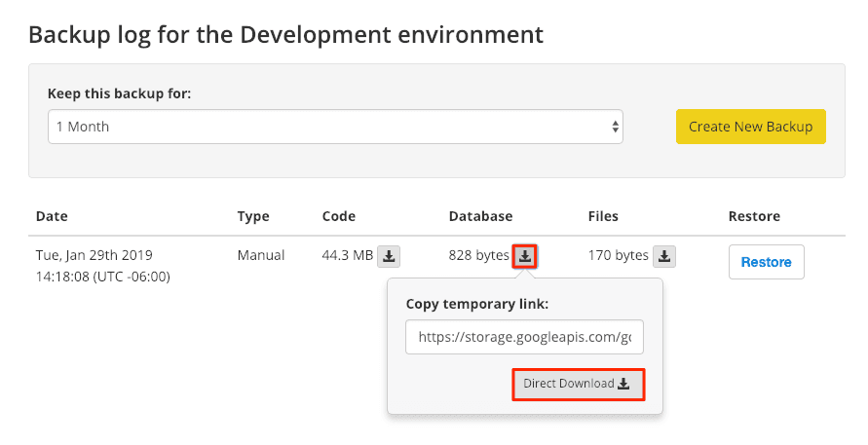
Task: Click the Create New Backup button
Action: tap(751, 127)
